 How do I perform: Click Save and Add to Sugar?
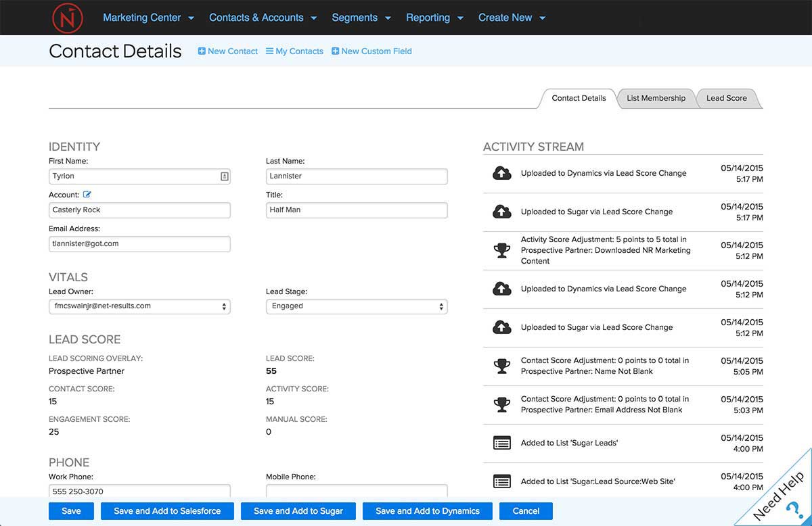click(x=298, y=511)
